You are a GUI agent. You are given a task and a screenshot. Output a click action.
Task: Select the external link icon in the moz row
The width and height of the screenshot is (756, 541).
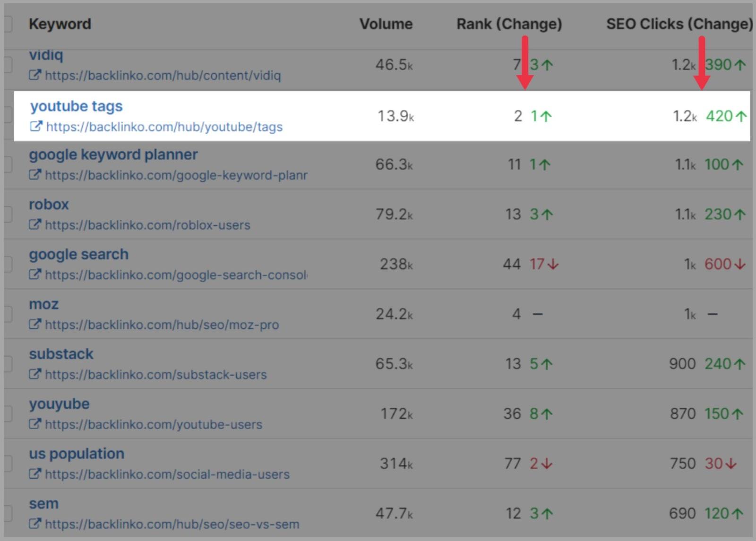click(x=36, y=325)
